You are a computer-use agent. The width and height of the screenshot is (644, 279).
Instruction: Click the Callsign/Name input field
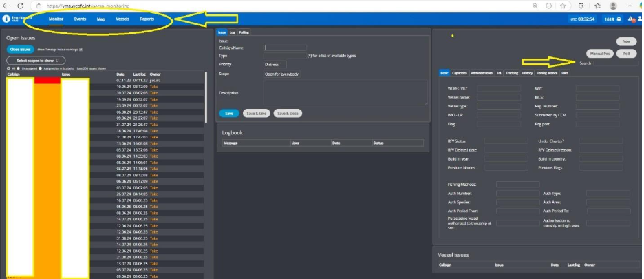[x=285, y=48]
